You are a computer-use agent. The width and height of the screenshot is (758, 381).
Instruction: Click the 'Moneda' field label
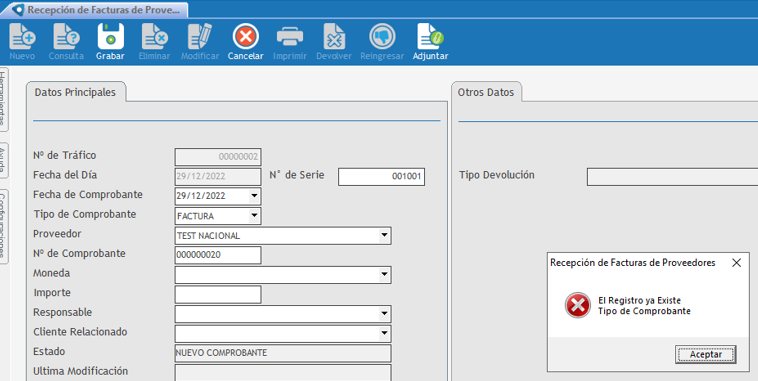[x=51, y=273]
